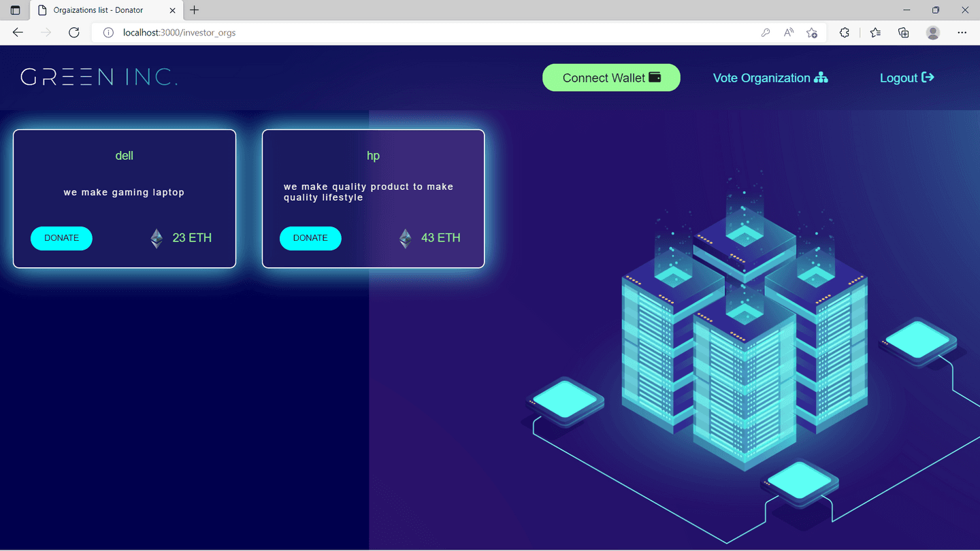Open the browser profile avatar

933,32
